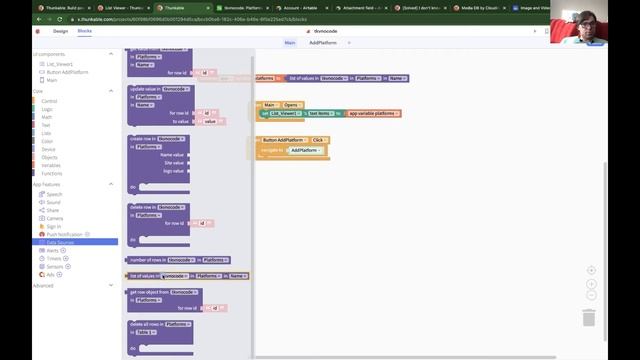
Task: Open Platforms dropdown in create row block
Action: coord(149,147)
